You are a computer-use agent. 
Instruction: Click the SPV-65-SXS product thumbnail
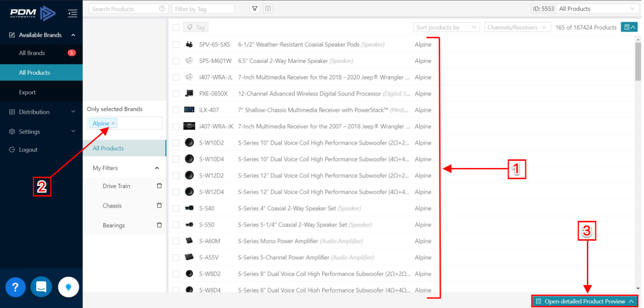tap(189, 44)
